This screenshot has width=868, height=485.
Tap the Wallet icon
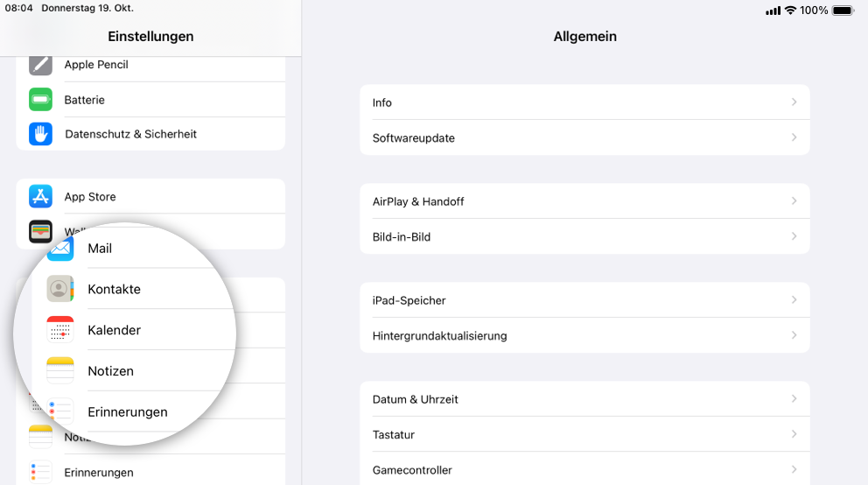pos(40,231)
